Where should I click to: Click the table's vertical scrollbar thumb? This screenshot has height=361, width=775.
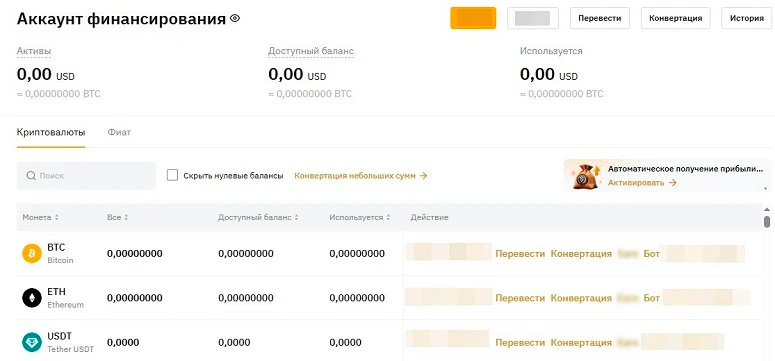click(767, 222)
